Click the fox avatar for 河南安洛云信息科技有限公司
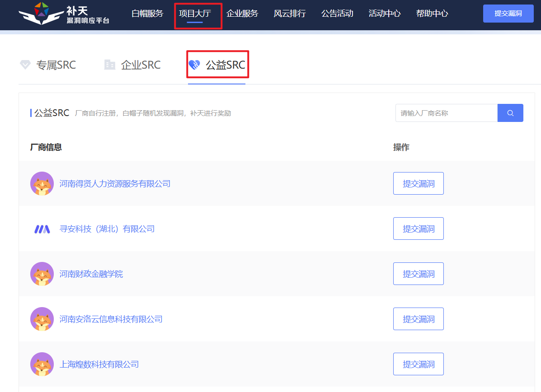This screenshot has height=392, width=541. pos(42,319)
